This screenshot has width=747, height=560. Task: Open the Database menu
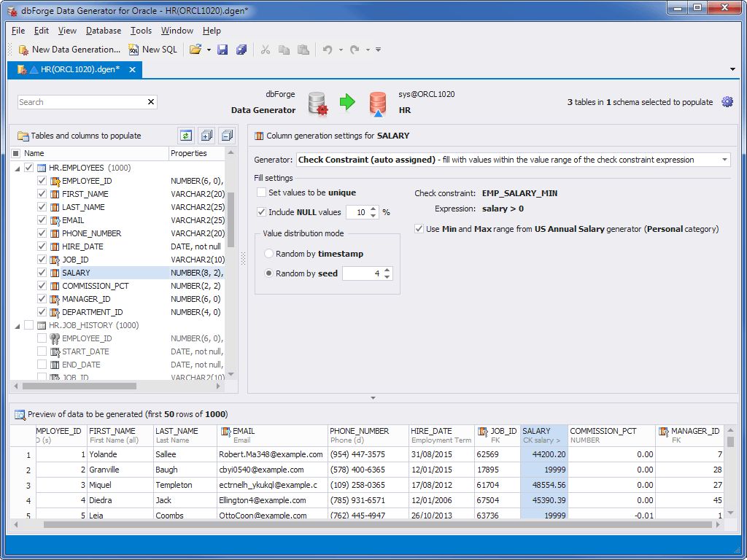click(103, 31)
